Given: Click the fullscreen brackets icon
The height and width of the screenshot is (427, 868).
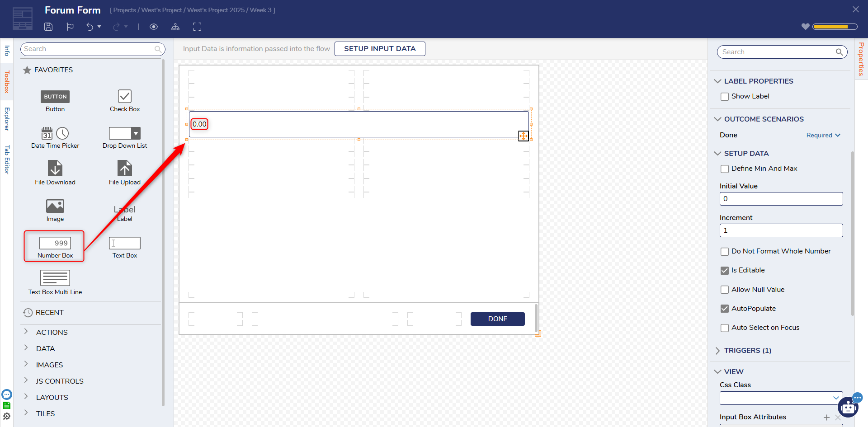Looking at the screenshot, I should point(197,27).
